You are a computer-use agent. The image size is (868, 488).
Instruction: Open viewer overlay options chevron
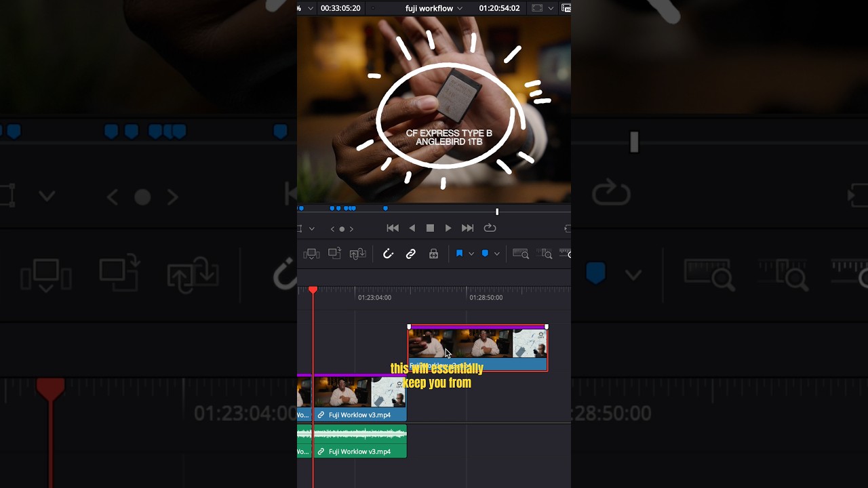tap(551, 8)
